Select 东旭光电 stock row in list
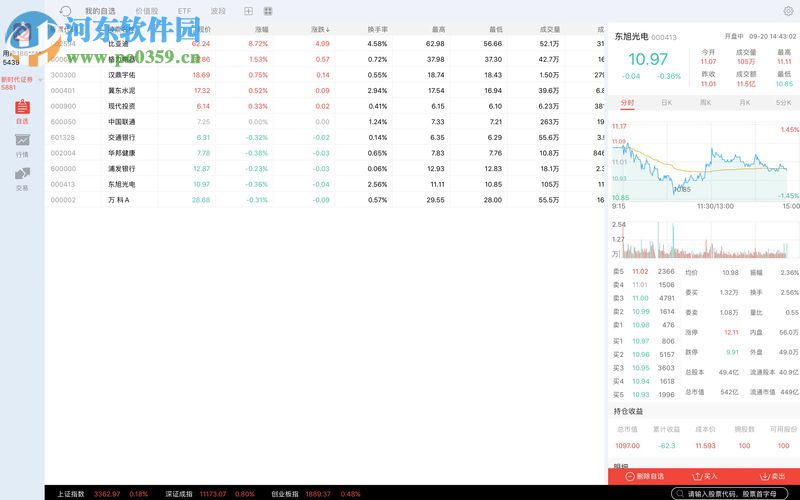The height and width of the screenshot is (500, 800). (326, 184)
